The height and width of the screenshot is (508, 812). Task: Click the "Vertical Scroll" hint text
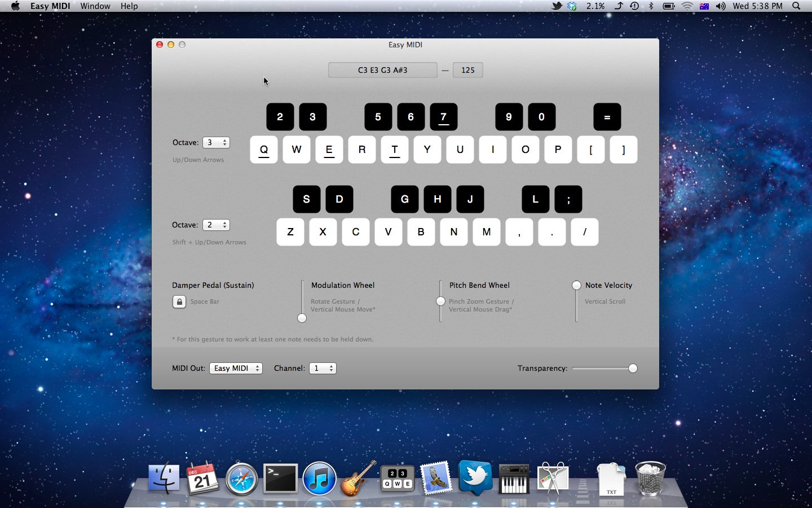click(x=605, y=301)
